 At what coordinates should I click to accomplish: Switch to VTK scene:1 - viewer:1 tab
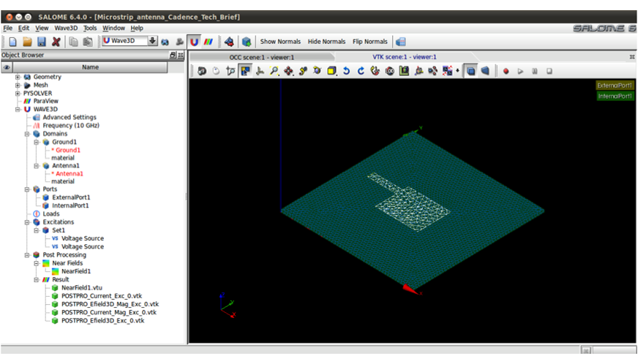405,57
